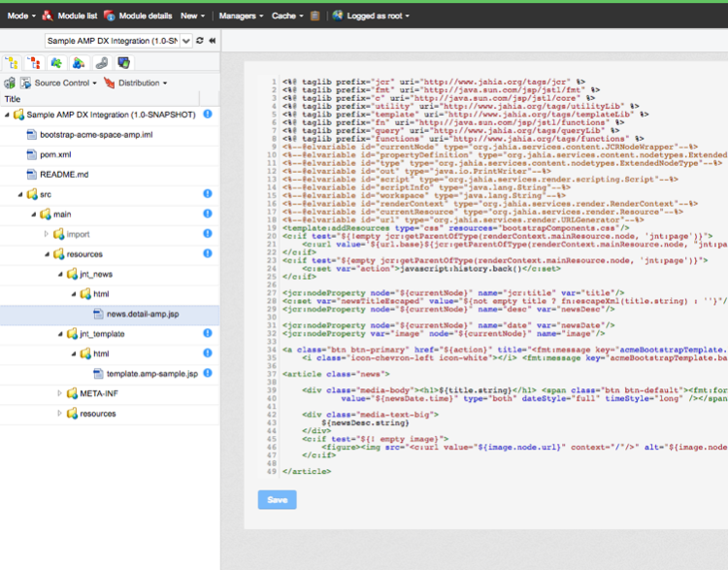Refresh the module tree

coord(200,41)
